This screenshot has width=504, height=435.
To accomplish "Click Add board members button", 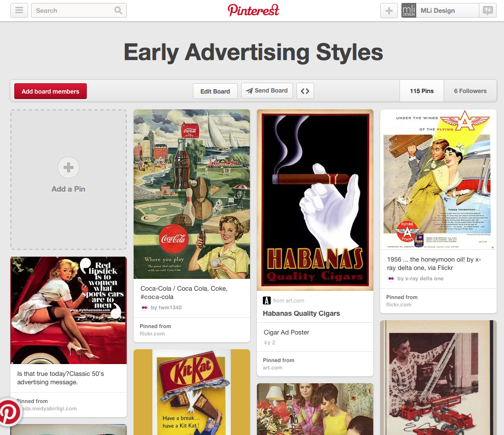I will [50, 91].
